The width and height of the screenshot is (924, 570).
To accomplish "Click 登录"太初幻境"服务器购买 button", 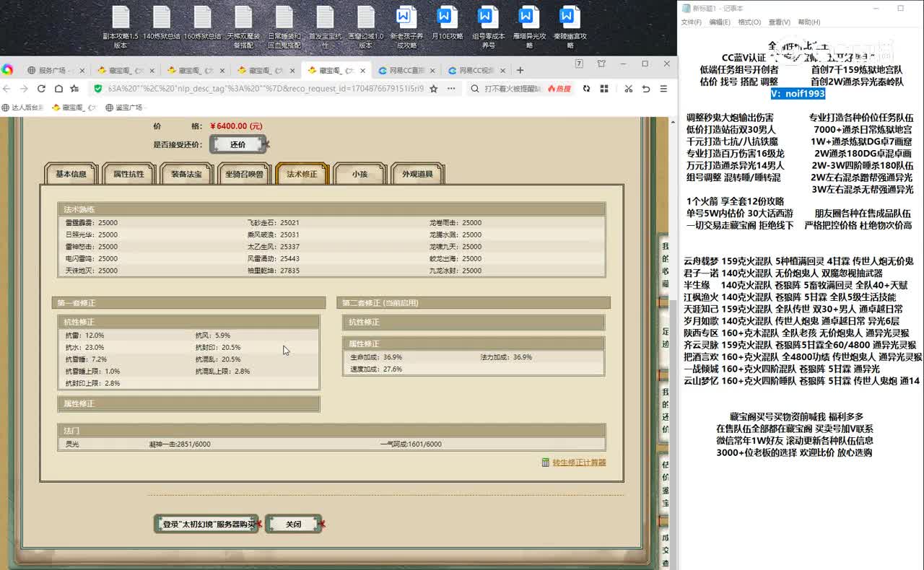I will 206,524.
